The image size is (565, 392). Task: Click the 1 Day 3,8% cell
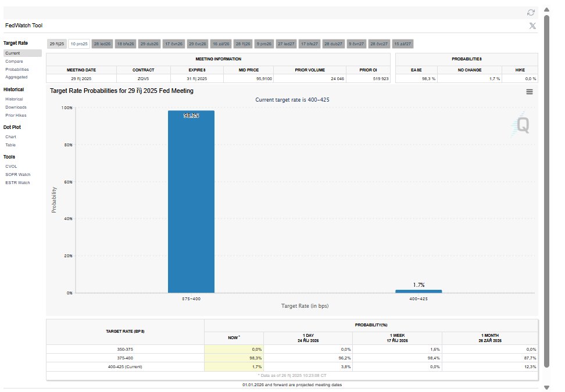pyautogui.click(x=308, y=367)
